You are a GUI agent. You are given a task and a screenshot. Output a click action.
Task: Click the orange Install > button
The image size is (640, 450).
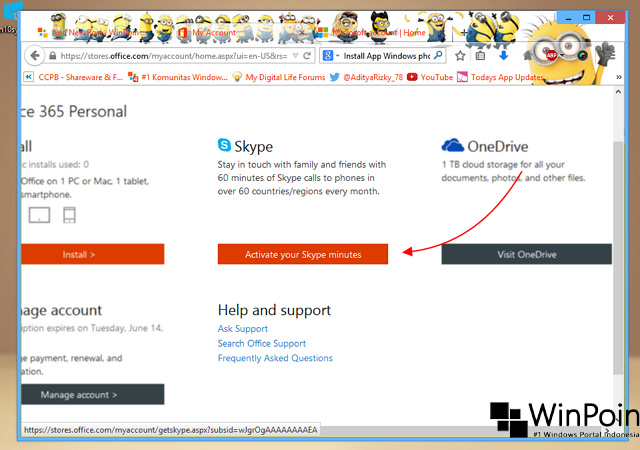(93, 254)
